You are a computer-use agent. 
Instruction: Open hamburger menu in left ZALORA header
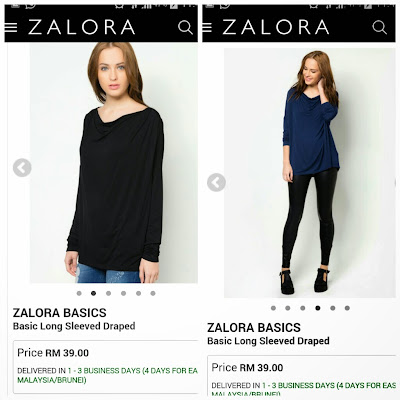[x=11, y=27]
